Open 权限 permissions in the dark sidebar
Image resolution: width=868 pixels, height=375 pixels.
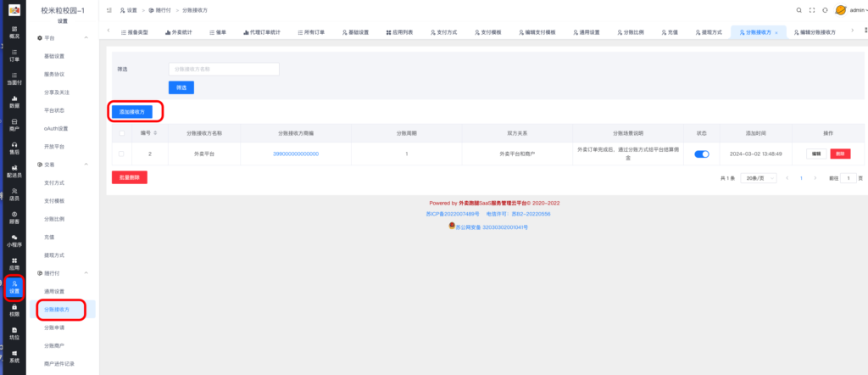tap(14, 311)
